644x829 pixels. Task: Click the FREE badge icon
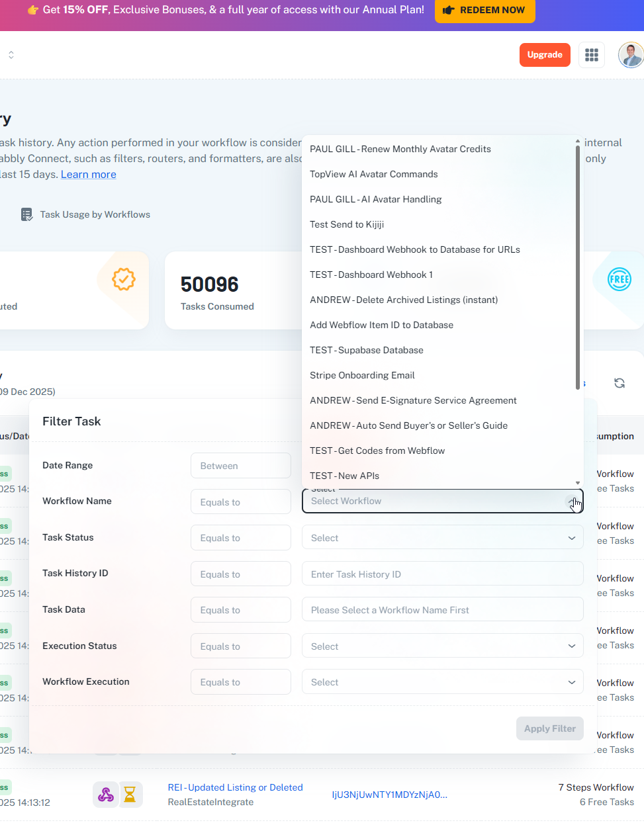pos(619,279)
